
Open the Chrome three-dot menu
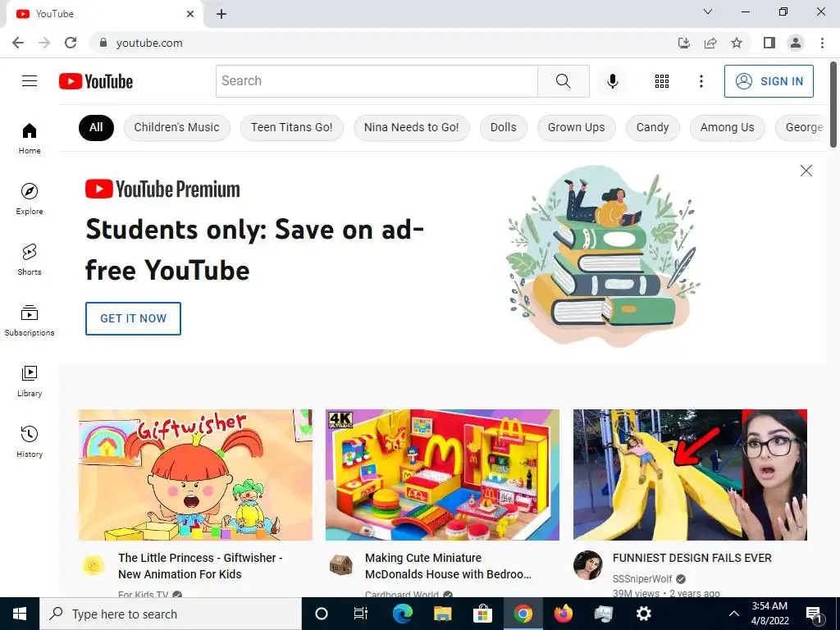[822, 43]
